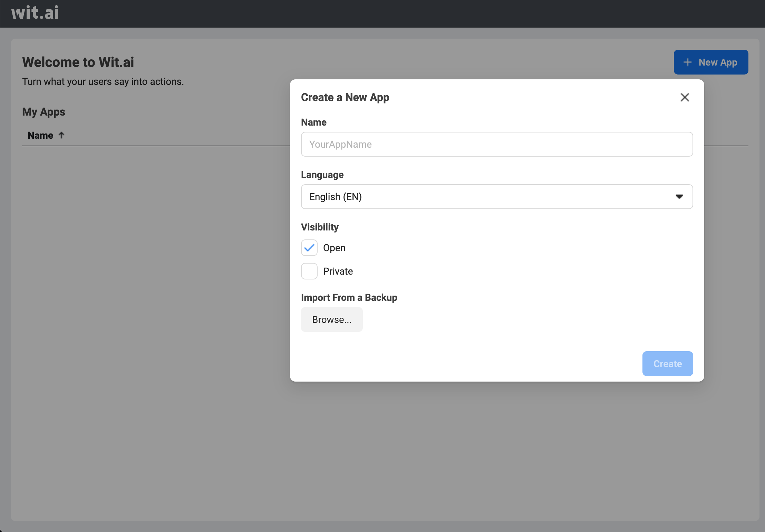Click the Browse... backup import button
The width and height of the screenshot is (765, 532).
pyautogui.click(x=332, y=319)
